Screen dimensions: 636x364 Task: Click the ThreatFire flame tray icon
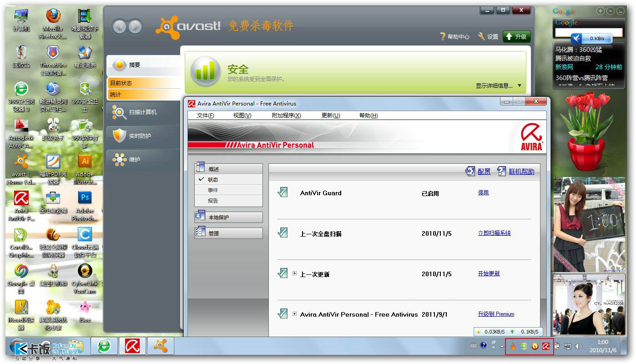coord(513,346)
